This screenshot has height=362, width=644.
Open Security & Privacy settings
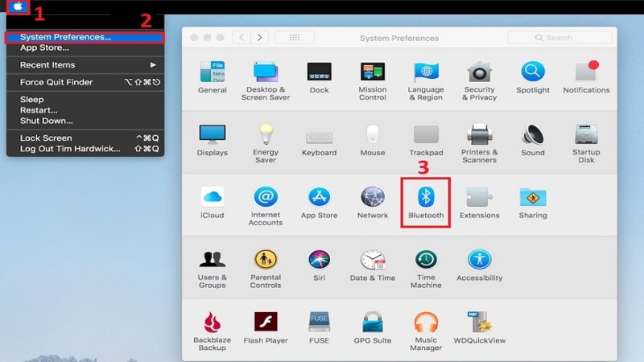(479, 81)
